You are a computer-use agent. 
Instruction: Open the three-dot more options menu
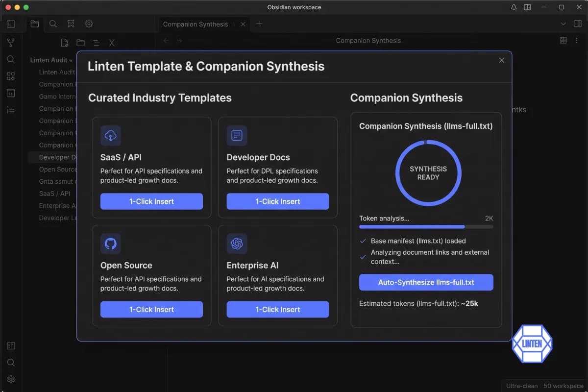coord(578,41)
